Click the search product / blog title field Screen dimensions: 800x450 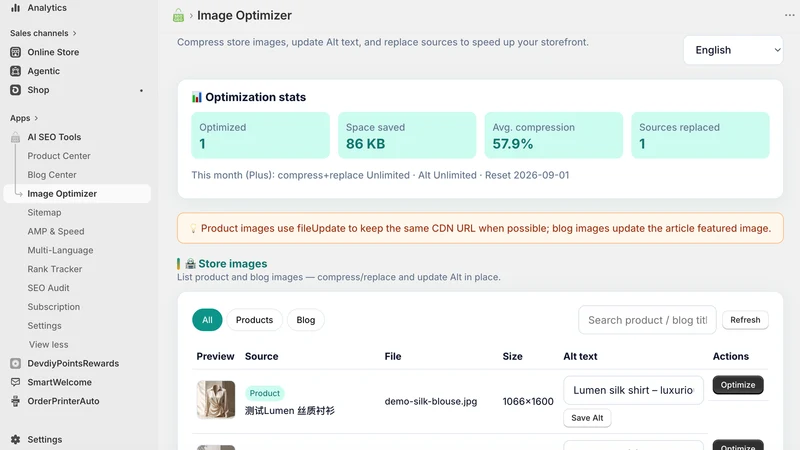pyautogui.click(x=647, y=320)
